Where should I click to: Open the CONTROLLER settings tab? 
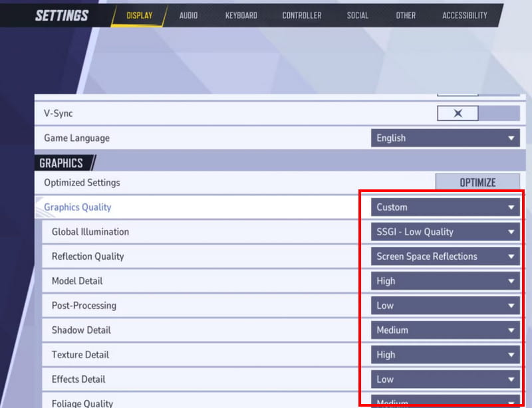click(x=301, y=15)
